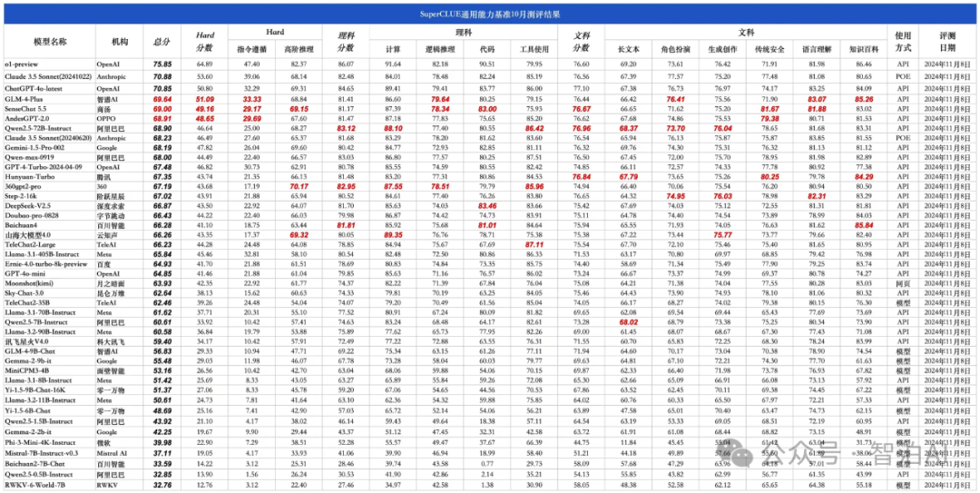Viewport: 980px width, 493px height.
Task: Select the '逻辑推理' sub-header
Action: pyautogui.click(x=440, y=49)
